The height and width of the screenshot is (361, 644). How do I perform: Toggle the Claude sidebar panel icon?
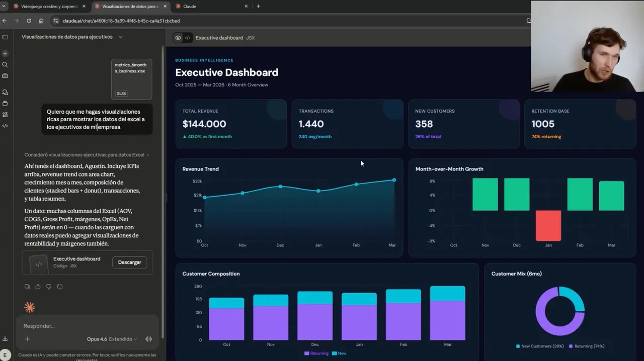(x=5, y=37)
